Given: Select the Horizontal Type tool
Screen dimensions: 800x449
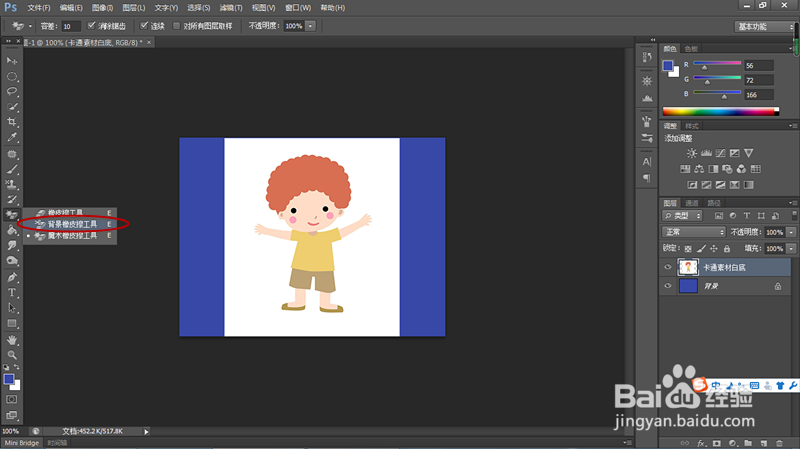Looking at the screenshot, I should pos(12,293).
